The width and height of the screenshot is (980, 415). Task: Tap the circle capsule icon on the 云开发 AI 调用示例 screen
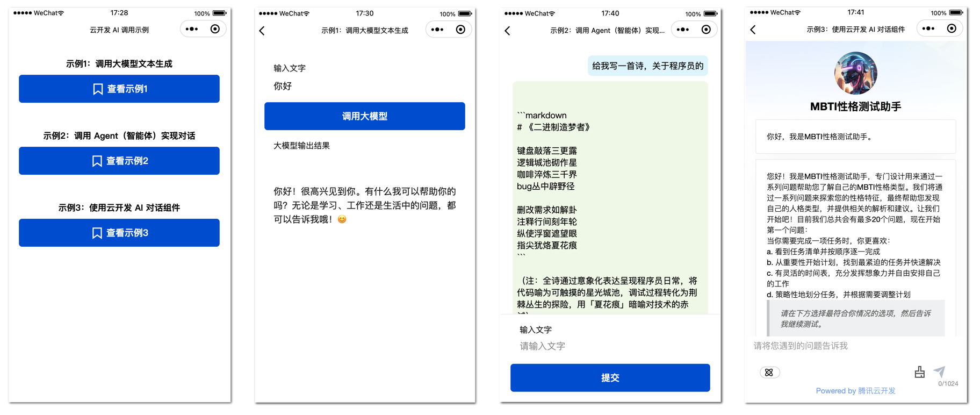click(215, 29)
